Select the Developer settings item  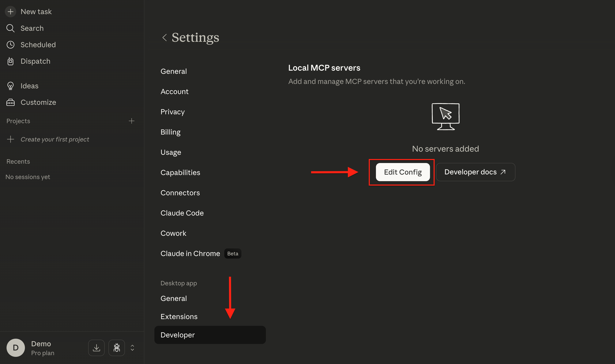(177, 335)
